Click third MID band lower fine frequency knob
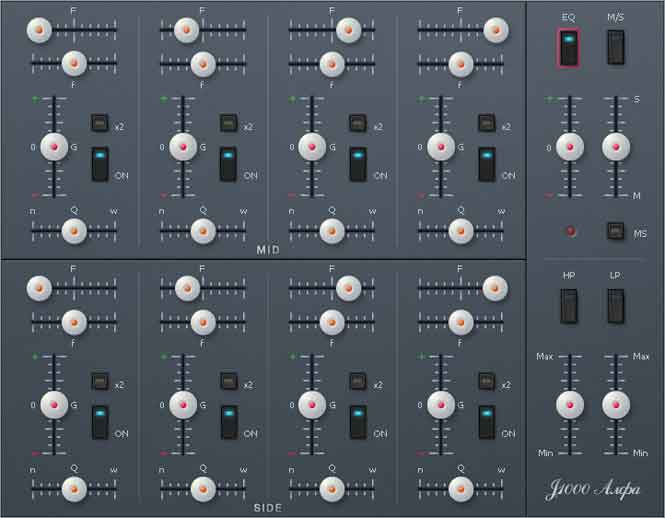Image resolution: width=665 pixels, height=518 pixels. point(332,64)
